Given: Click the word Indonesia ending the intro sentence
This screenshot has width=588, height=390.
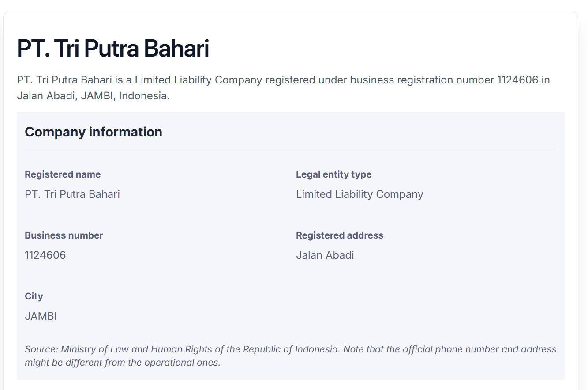Looking at the screenshot, I should pos(143,96).
